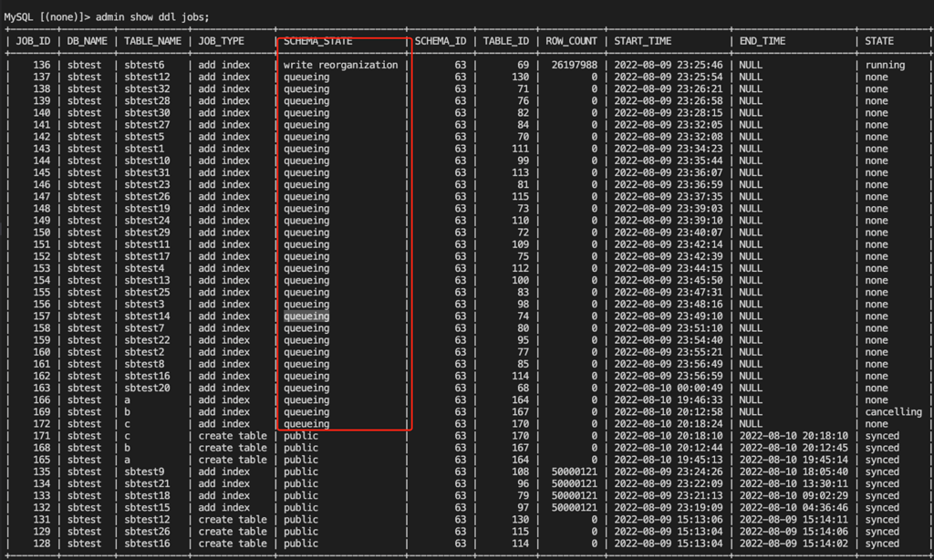Click the highlighted 'queueing' text for job 157

(x=306, y=316)
